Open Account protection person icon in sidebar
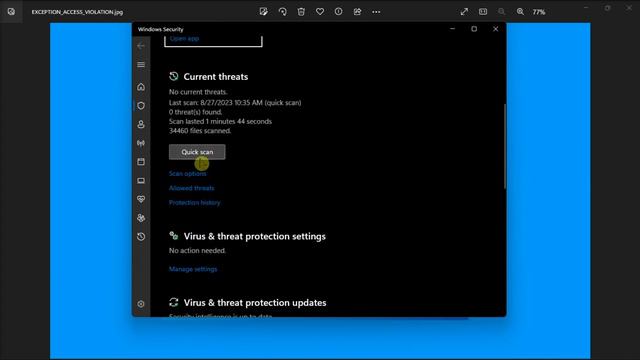The image size is (640, 360). [141, 124]
